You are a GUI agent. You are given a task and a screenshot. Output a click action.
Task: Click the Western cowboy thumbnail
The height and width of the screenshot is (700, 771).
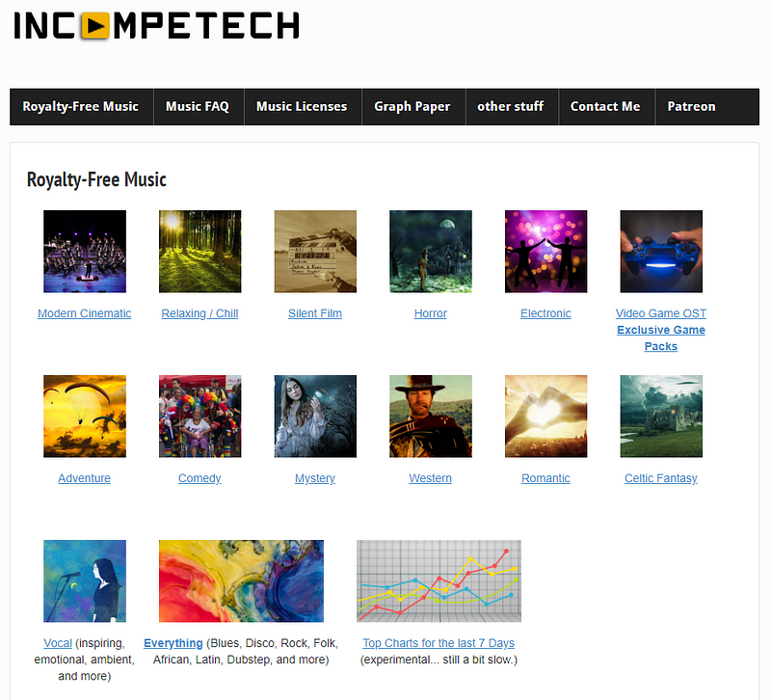[x=431, y=417]
